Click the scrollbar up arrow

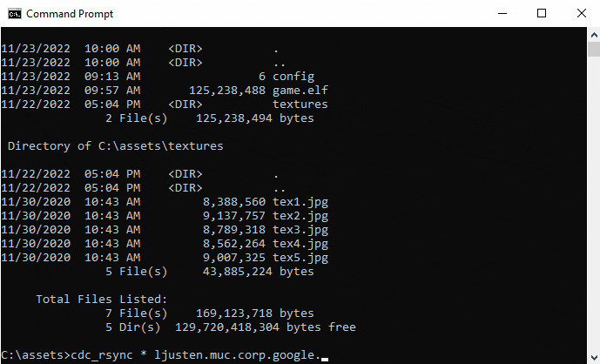click(x=592, y=34)
